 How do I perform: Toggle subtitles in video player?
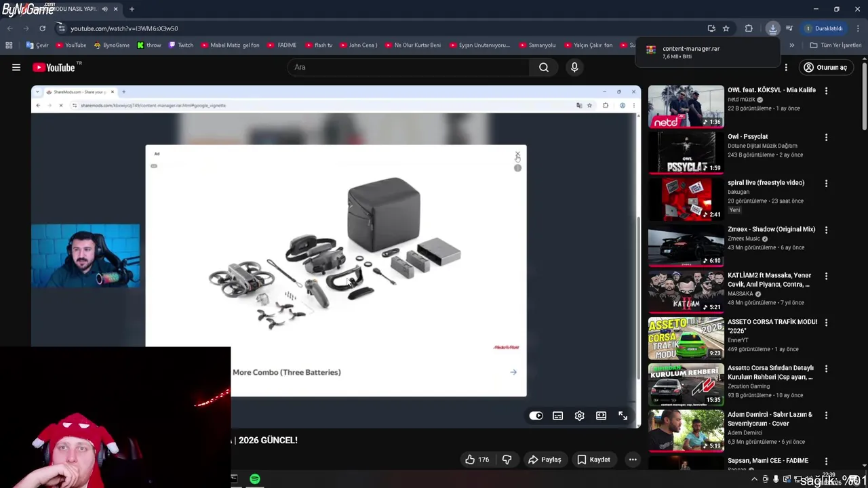pos(558,416)
